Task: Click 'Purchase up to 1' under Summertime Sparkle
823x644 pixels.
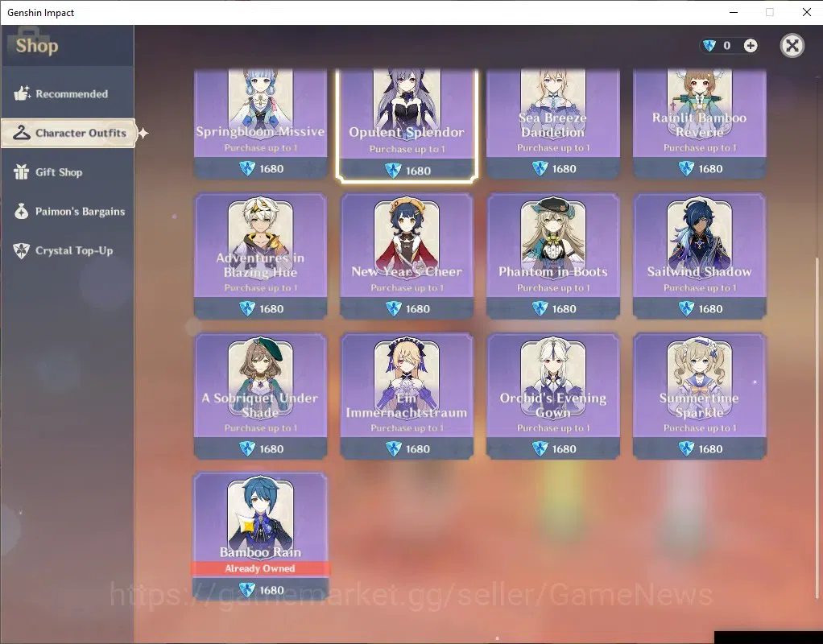Action: click(700, 427)
